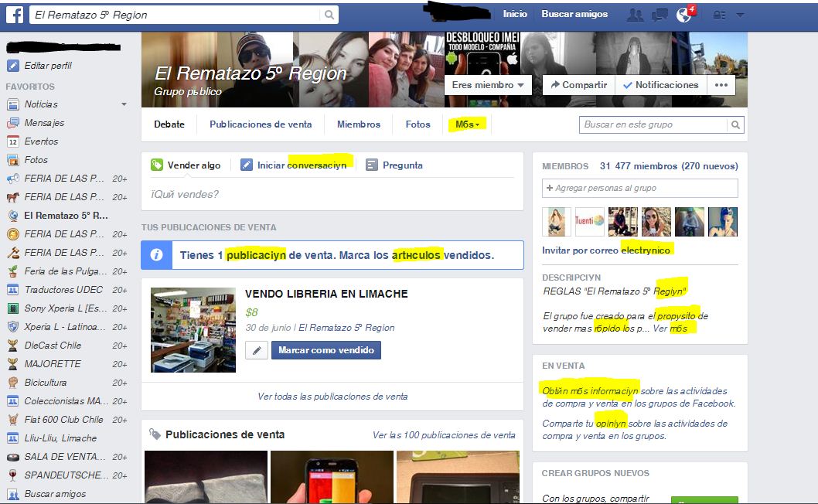This screenshot has width=818, height=504.
Task: Open the privacy shortcuts lock icon
Action: [719, 15]
